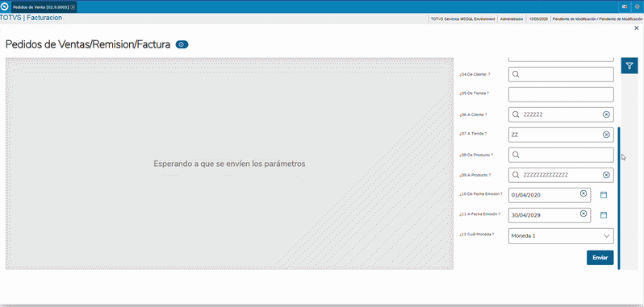Clear the 10 De Fecha Emisión date
The image size is (644, 307).
point(583,193)
